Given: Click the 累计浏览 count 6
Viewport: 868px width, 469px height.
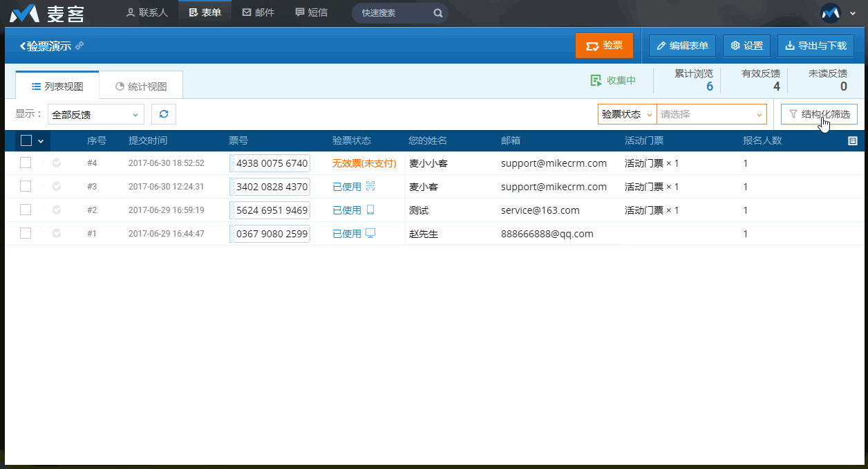Looking at the screenshot, I should (x=709, y=86).
